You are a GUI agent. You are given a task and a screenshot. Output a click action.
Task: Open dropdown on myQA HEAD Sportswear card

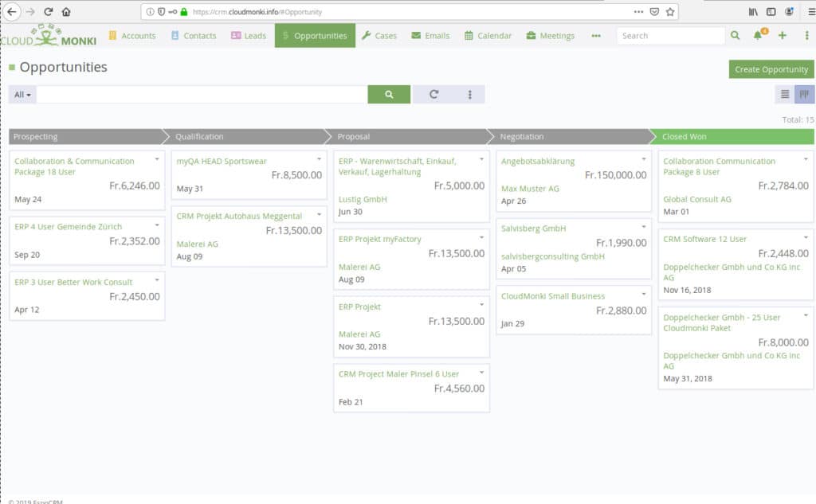(319, 158)
